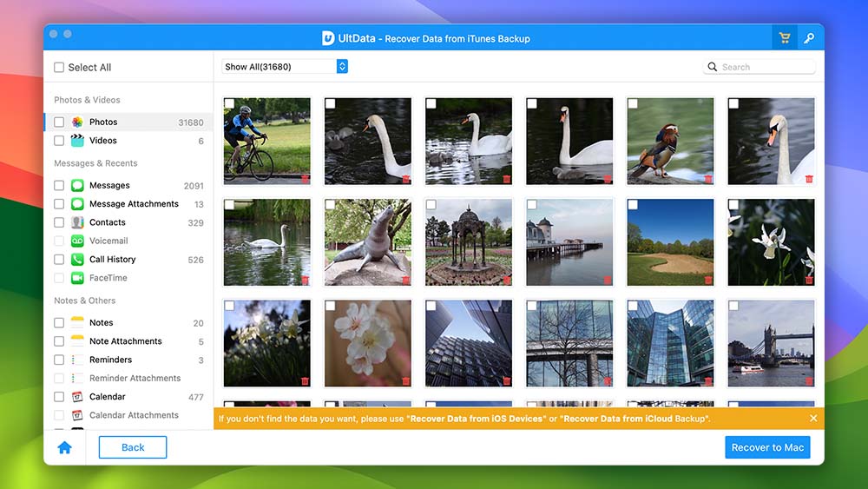This screenshot has width=868, height=489.
Task: Check the Note Attachments checkbox
Action: 59,341
